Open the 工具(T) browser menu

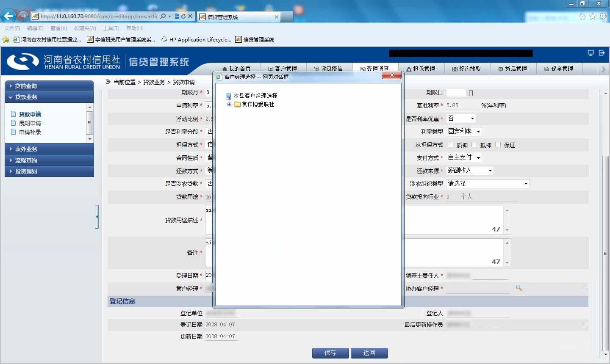(x=111, y=28)
